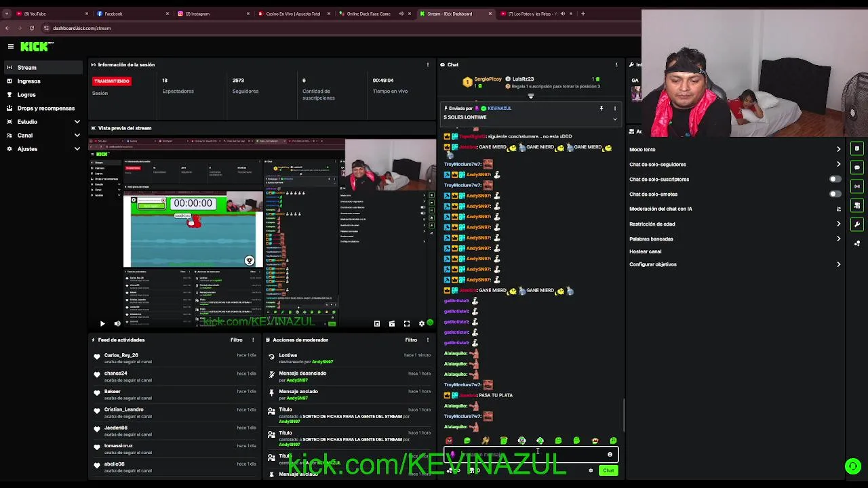Click Lontiwe desbaneado moderator entry
Viewport: 868px width, 488px height.
[350, 358]
